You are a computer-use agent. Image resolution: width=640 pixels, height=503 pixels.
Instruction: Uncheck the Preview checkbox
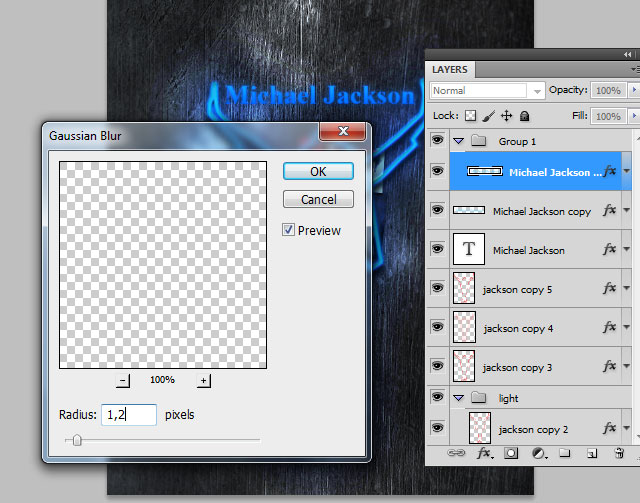pos(288,229)
